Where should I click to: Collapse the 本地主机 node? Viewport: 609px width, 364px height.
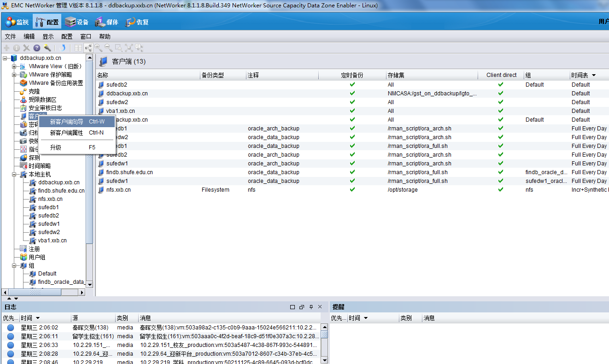click(14, 174)
